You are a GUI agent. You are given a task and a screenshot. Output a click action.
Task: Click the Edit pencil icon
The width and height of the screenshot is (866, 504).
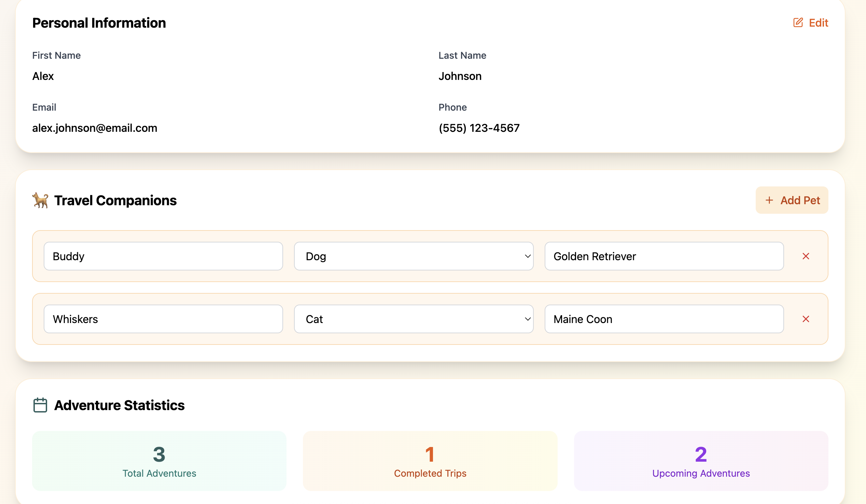[798, 23]
